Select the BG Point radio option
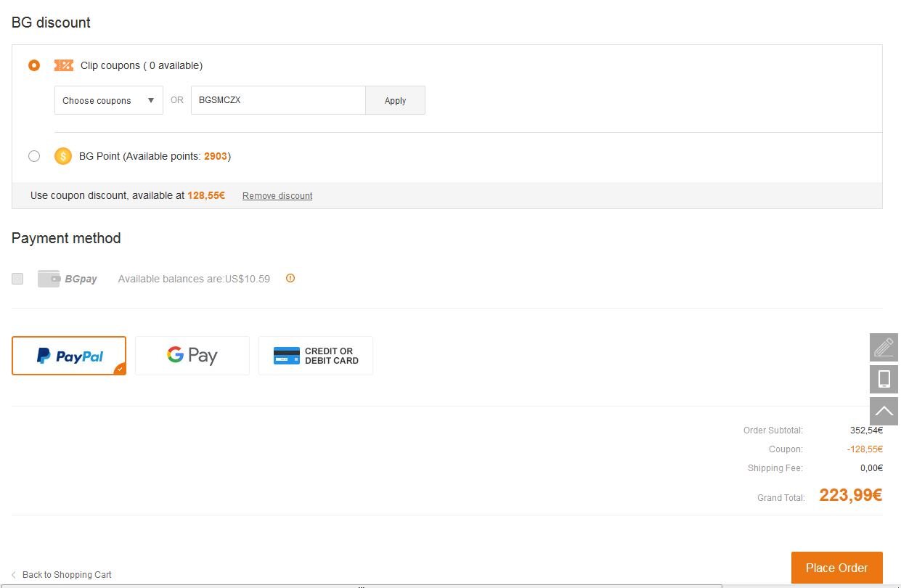The width and height of the screenshot is (901, 588). point(34,156)
